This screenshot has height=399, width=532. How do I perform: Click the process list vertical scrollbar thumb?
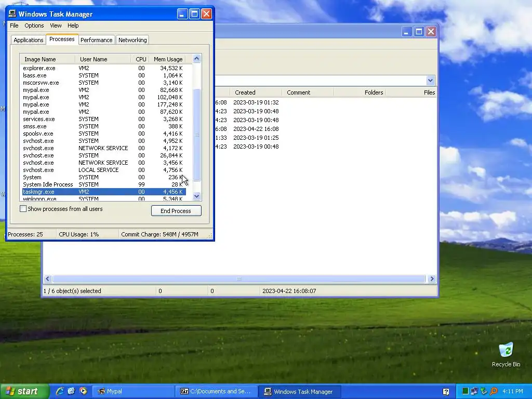pos(196,135)
